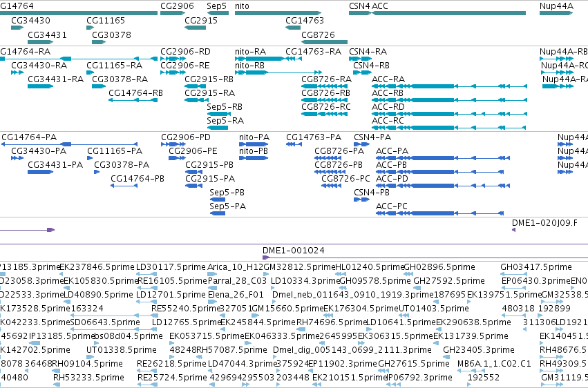Click the CG2906 gene label

pos(177,6)
